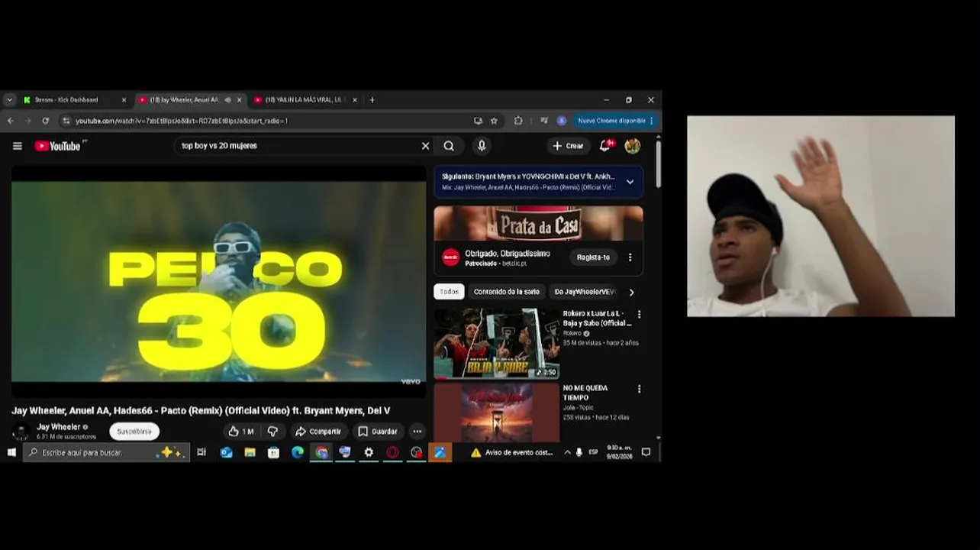
Task: Open the Jay Wheeler channel name link
Action: (x=59, y=427)
